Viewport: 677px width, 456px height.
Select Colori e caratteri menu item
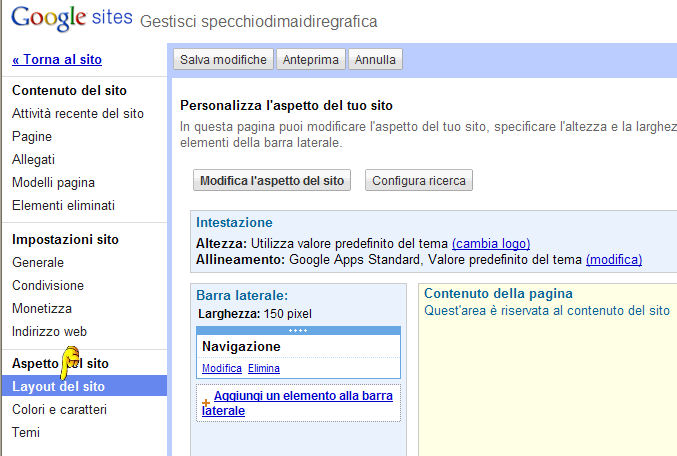pyautogui.click(x=59, y=410)
